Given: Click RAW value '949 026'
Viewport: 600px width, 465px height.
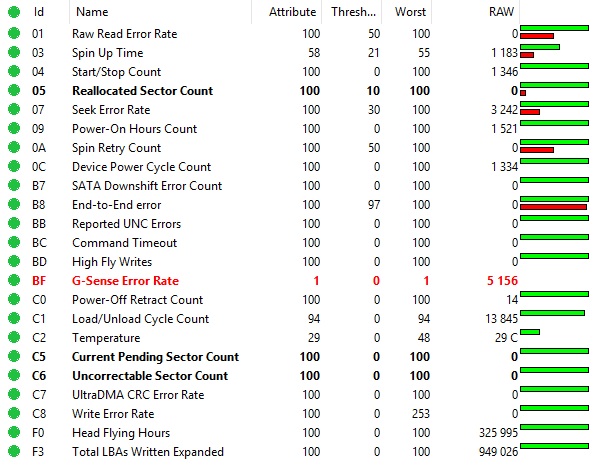Looking at the screenshot, I should click(x=498, y=452).
